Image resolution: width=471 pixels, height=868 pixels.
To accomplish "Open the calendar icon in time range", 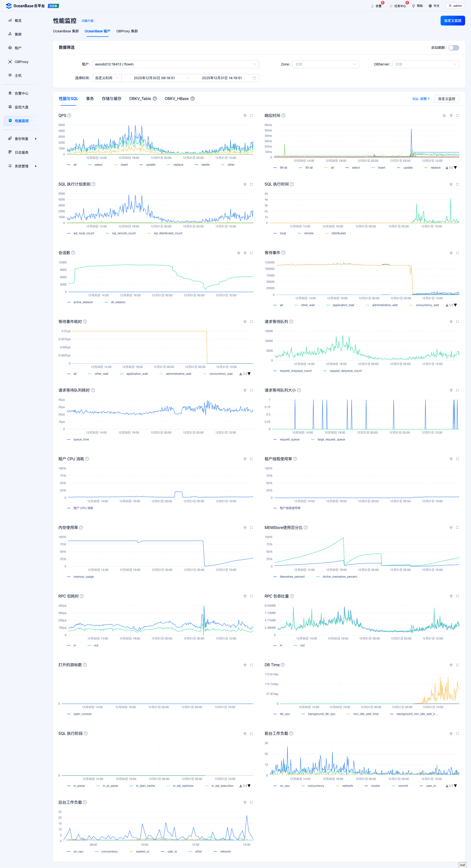I will (254, 78).
